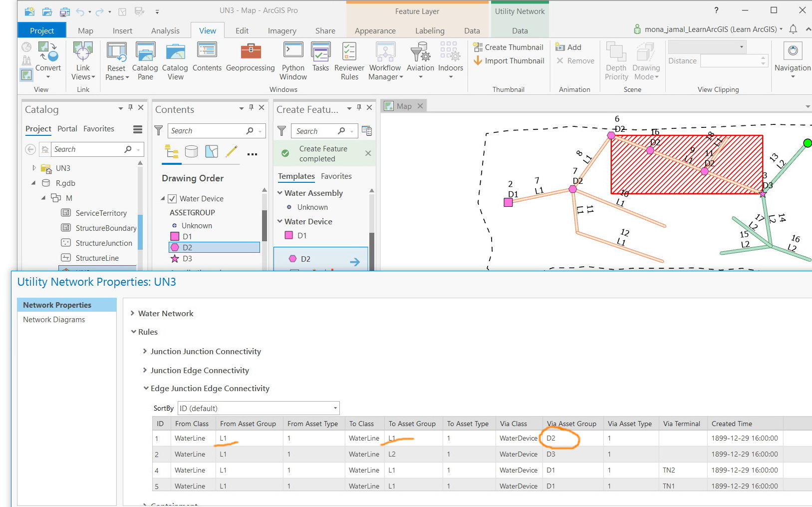
Task: Expand the Water Network section
Action: 133,313
